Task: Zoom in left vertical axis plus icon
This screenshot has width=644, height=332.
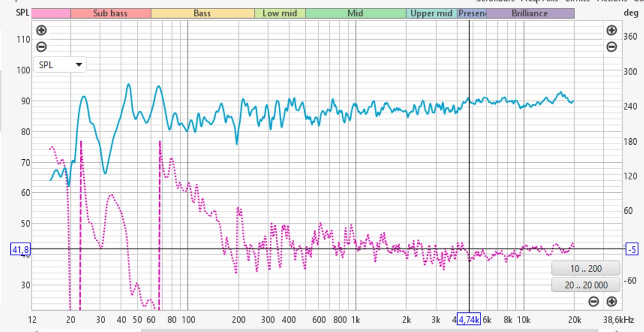Action: [41, 30]
